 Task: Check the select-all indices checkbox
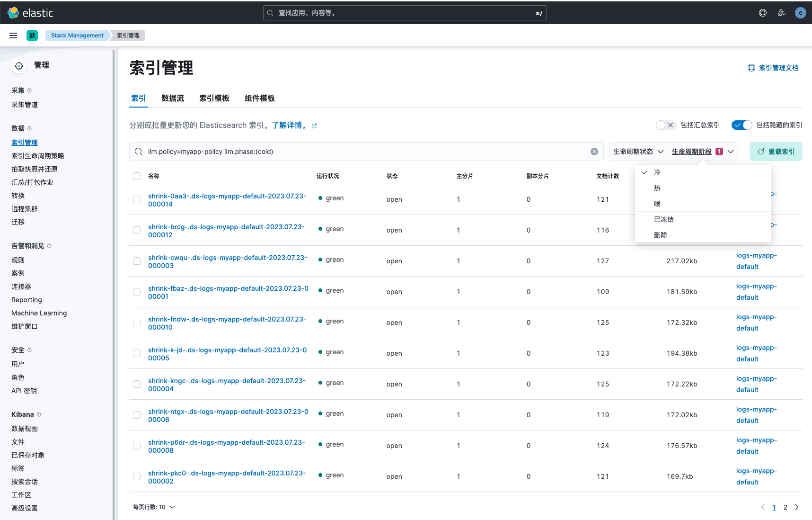(x=137, y=176)
